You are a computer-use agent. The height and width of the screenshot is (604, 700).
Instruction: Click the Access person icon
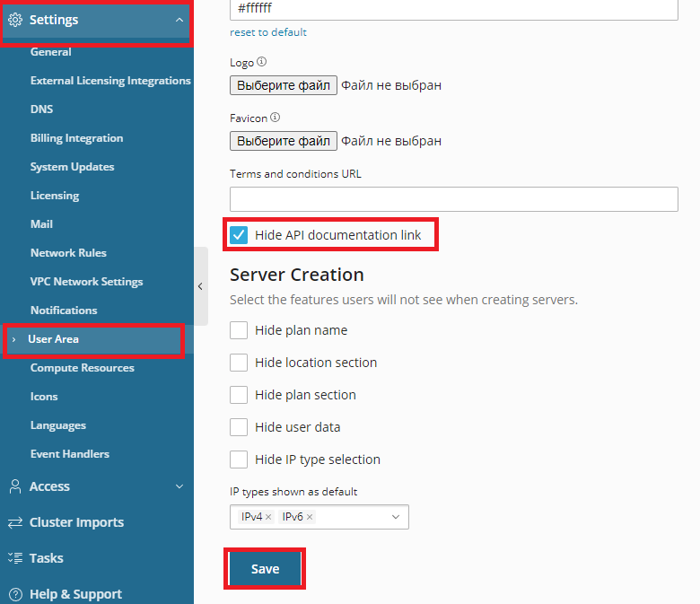point(15,486)
